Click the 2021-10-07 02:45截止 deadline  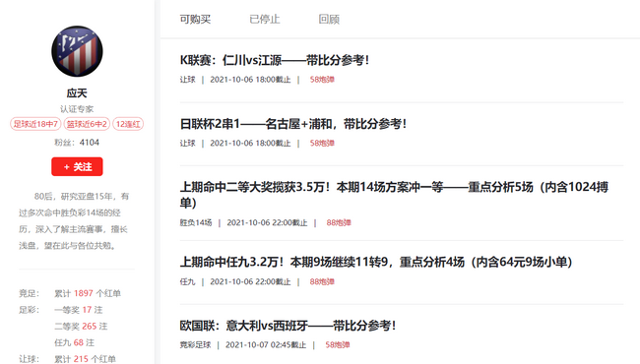266,345
